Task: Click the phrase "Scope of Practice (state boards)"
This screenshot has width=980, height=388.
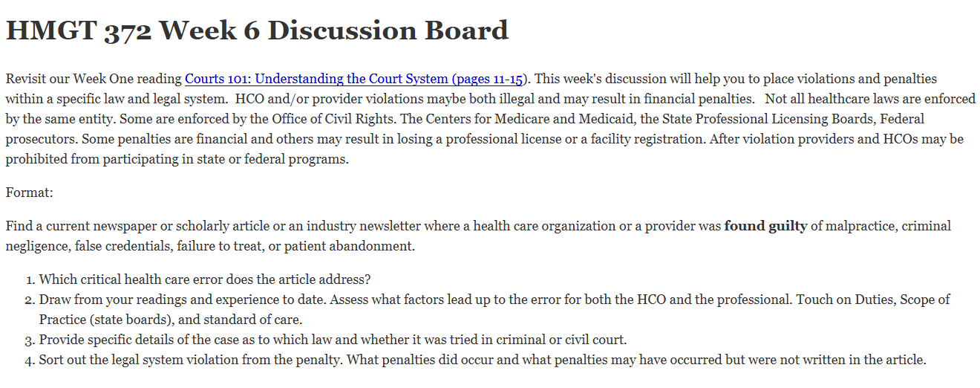Action: [494, 310]
